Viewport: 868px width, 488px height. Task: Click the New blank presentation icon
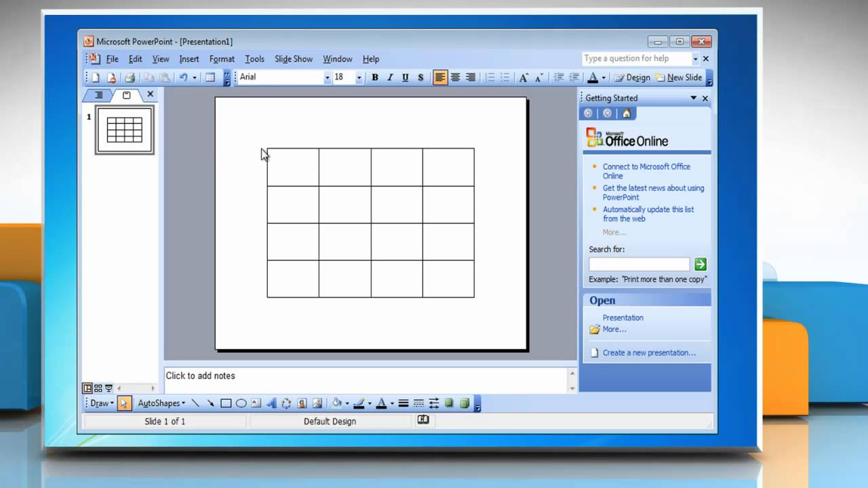[x=96, y=77]
